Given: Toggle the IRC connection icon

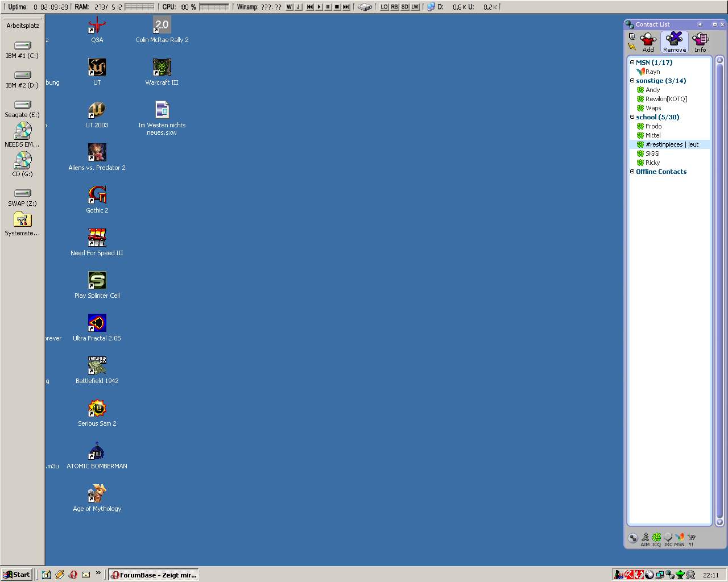Looking at the screenshot, I should pos(668,539).
